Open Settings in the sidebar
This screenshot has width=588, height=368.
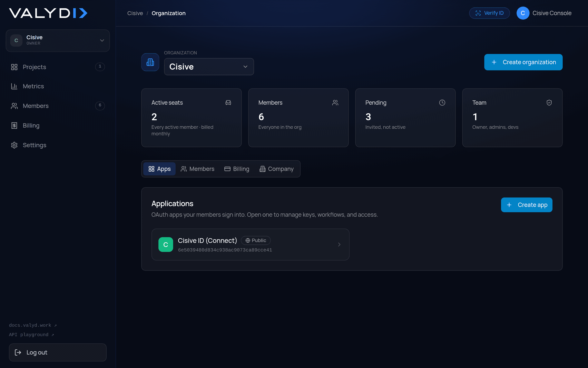[x=58, y=145]
